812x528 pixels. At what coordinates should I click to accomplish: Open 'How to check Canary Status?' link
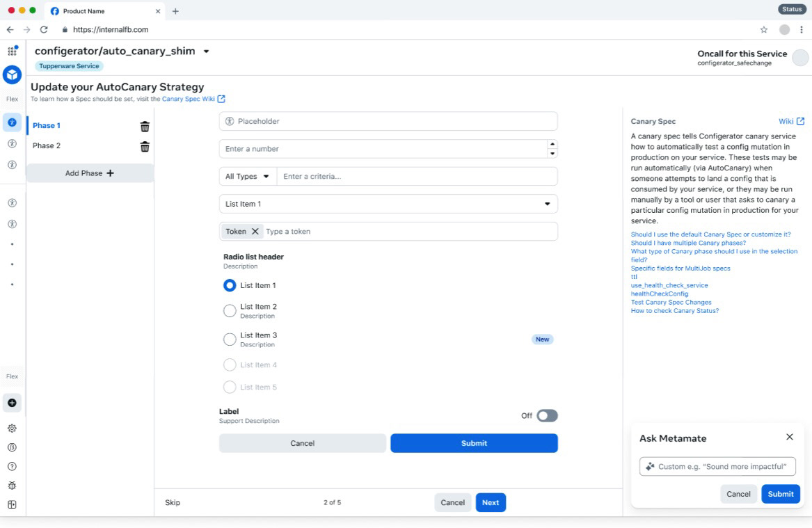(x=675, y=310)
